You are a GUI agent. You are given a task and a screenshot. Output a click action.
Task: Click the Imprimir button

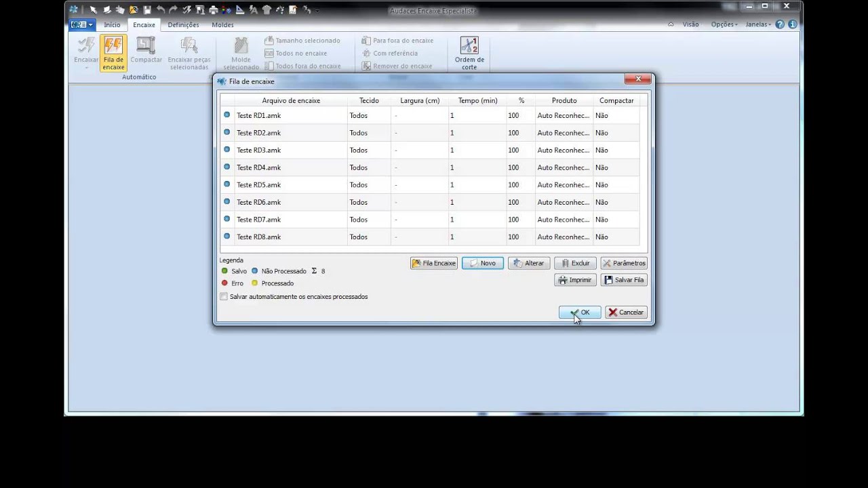coord(575,280)
